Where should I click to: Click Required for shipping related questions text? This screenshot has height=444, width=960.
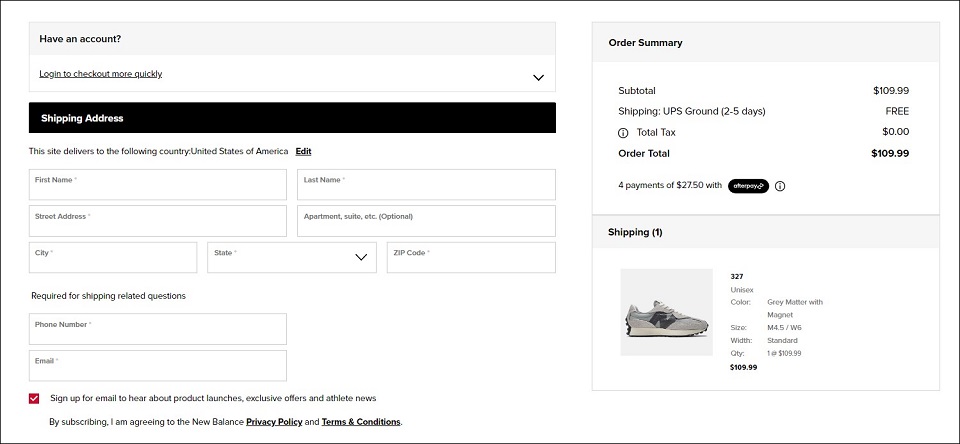[108, 296]
